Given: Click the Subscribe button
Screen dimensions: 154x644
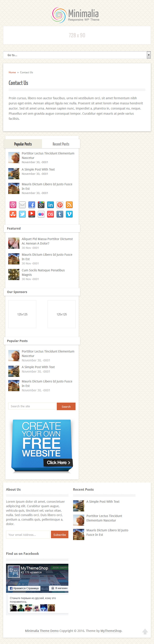Looking at the screenshot, I should [x=59, y=534].
